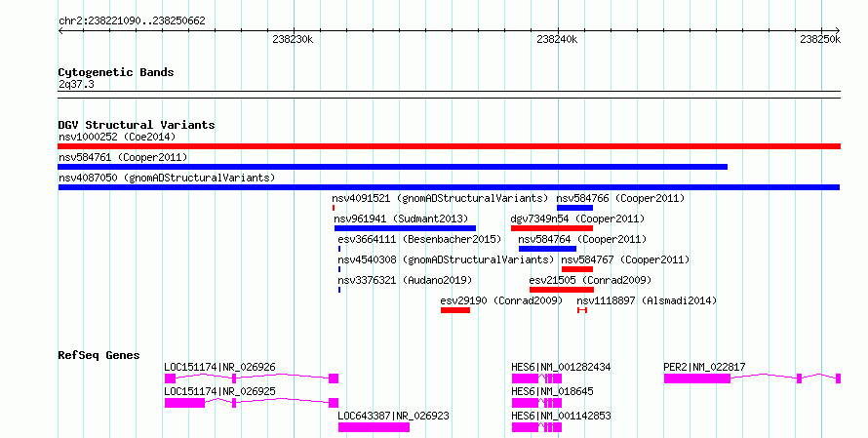Click the chr2:238221090..238250662 region label
Image resolution: width=868 pixels, height=438 pixels.
point(133,21)
